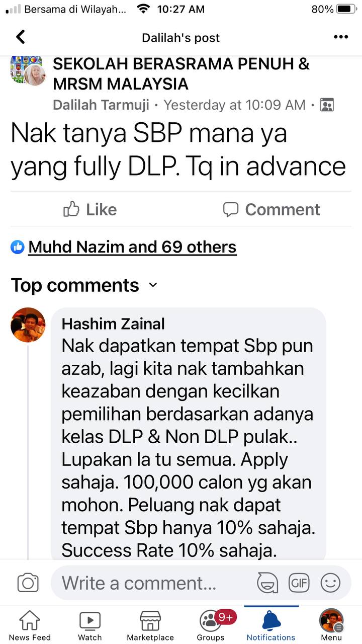Open the Marketplace tab
This screenshot has height=644, width=362.
[150, 626]
